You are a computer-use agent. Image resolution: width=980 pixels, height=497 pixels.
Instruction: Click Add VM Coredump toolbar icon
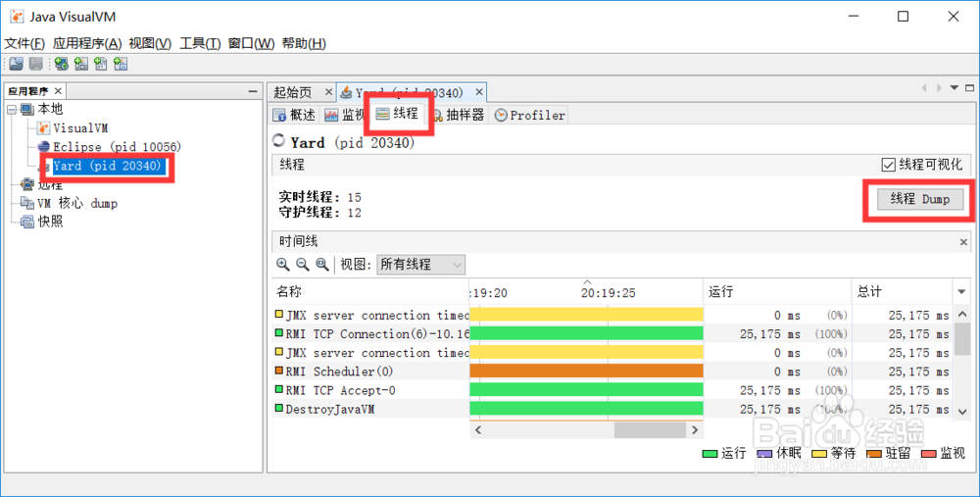[101, 63]
